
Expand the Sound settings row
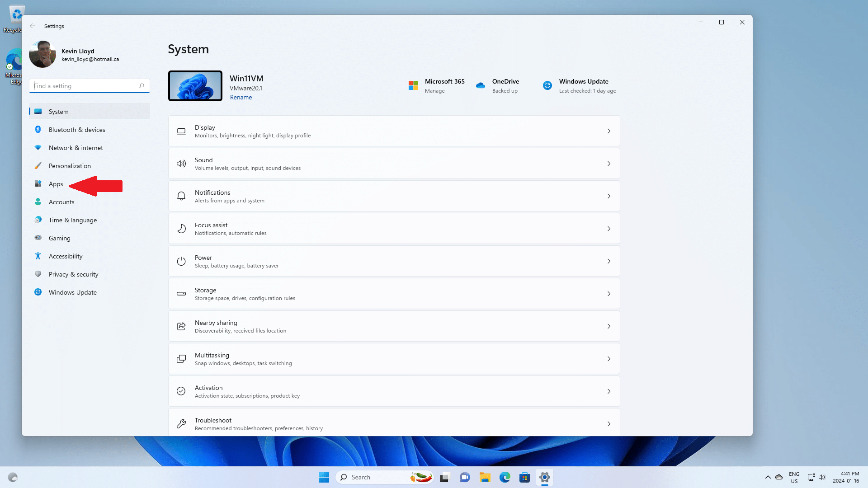393,164
